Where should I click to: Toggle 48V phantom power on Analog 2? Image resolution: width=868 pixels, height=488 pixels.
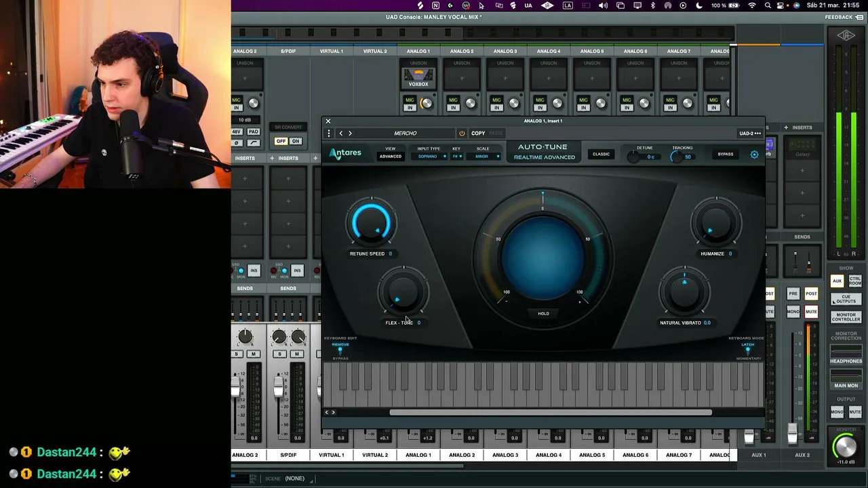[x=237, y=131]
